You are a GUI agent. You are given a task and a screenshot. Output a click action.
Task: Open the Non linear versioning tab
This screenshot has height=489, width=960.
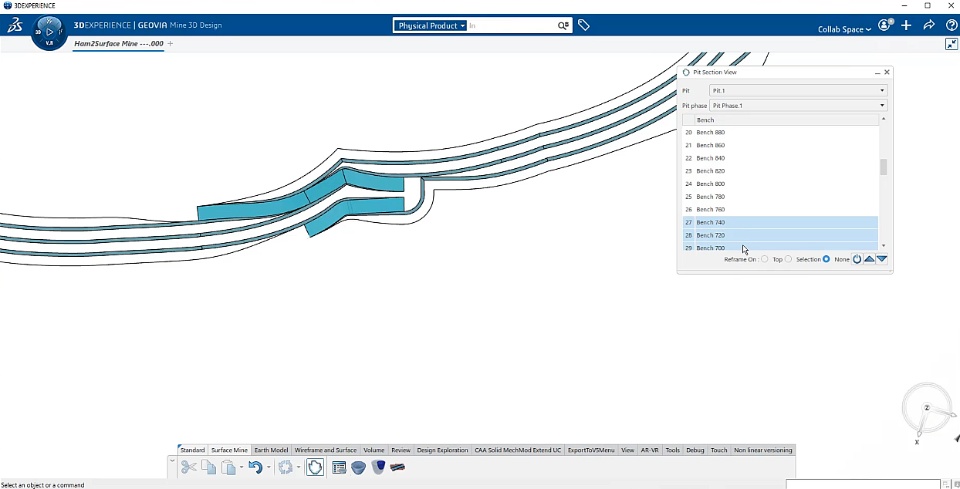pyautogui.click(x=763, y=450)
